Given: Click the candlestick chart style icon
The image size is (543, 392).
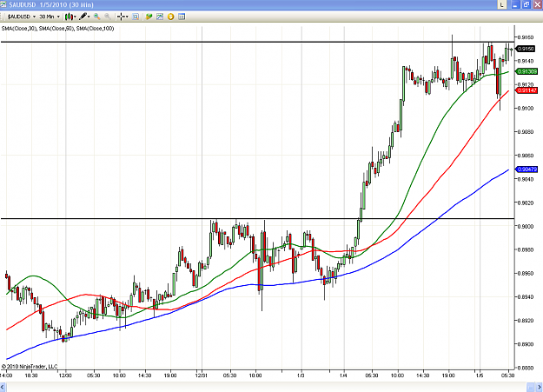Looking at the screenshot, I should pyautogui.click(x=69, y=17).
